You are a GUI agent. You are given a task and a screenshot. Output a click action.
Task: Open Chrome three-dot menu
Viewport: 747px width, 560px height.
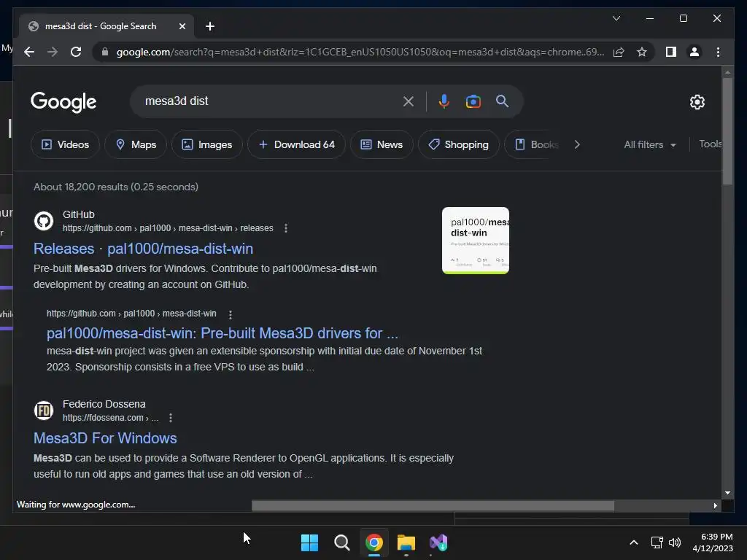click(718, 52)
